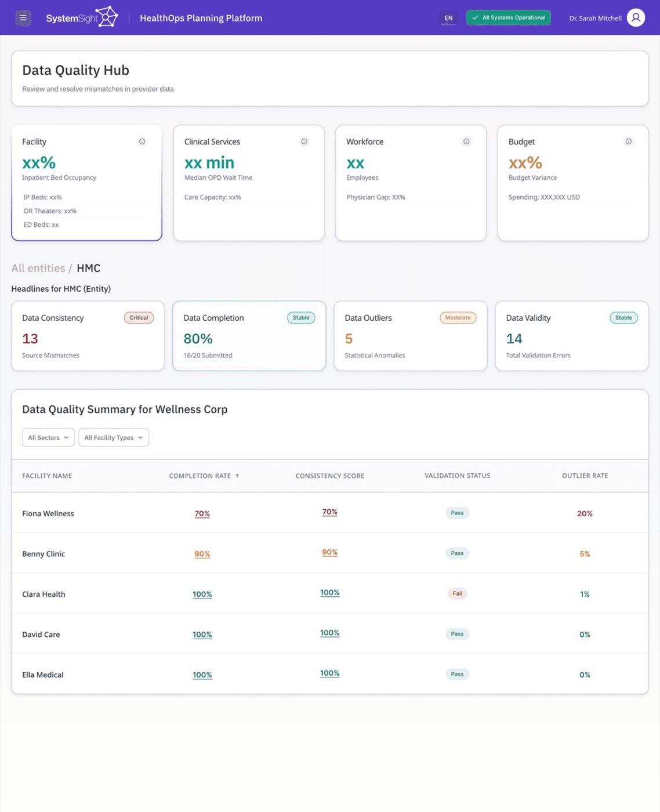The width and height of the screenshot is (660, 812).
Task: Select the Data Outliers headline card
Action: pyautogui.click(x=411, y=336)
